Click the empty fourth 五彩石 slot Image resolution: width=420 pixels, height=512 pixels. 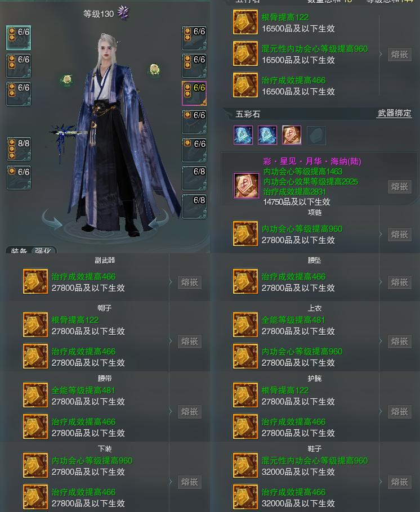(x=316, y=135)
